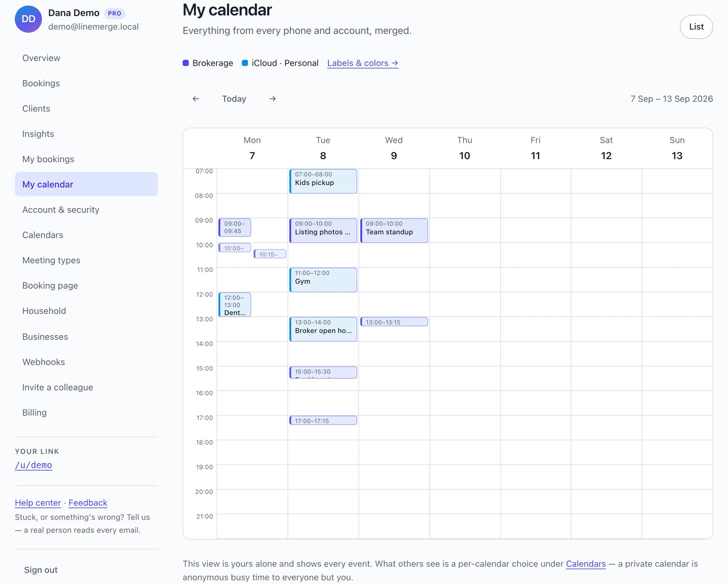This screenshot has height=584, width=728.
Task: Select My bookings in sidebar
Action: pyautogui.click(x=86, y=159)
